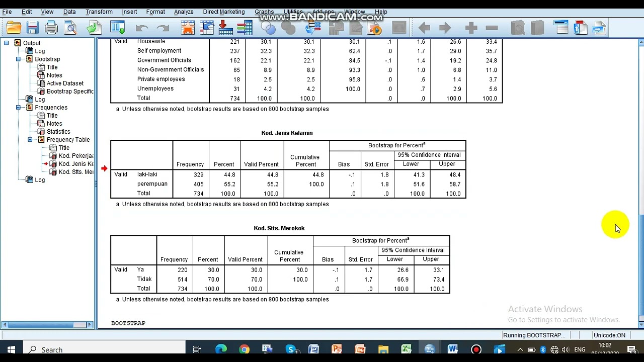Click the Hide item closed book icon
The image size is (644, 362).
(537, 28)
